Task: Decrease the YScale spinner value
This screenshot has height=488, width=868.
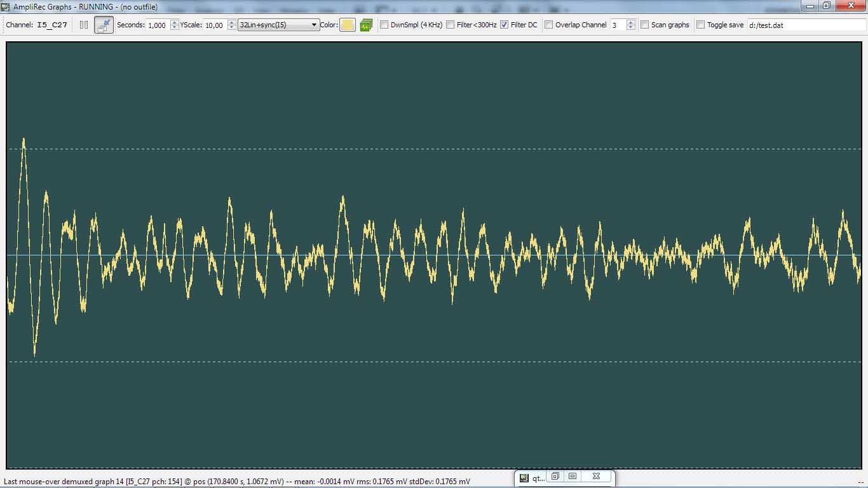Action: 232,28
